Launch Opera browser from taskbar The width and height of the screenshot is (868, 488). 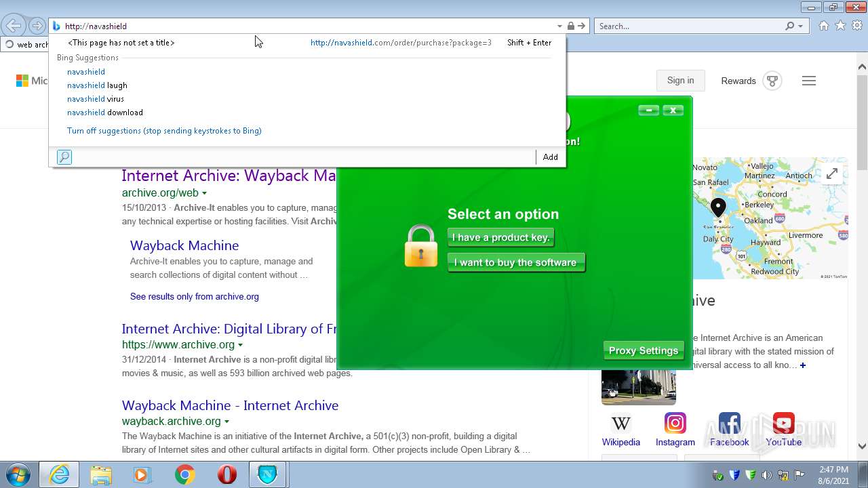click(x=226, y=474)
